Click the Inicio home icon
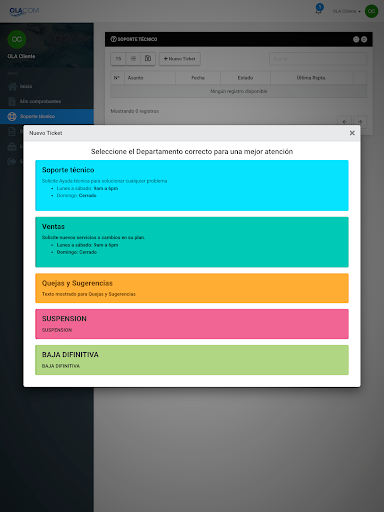The image size is (384, 512). [x=12, y=86]
